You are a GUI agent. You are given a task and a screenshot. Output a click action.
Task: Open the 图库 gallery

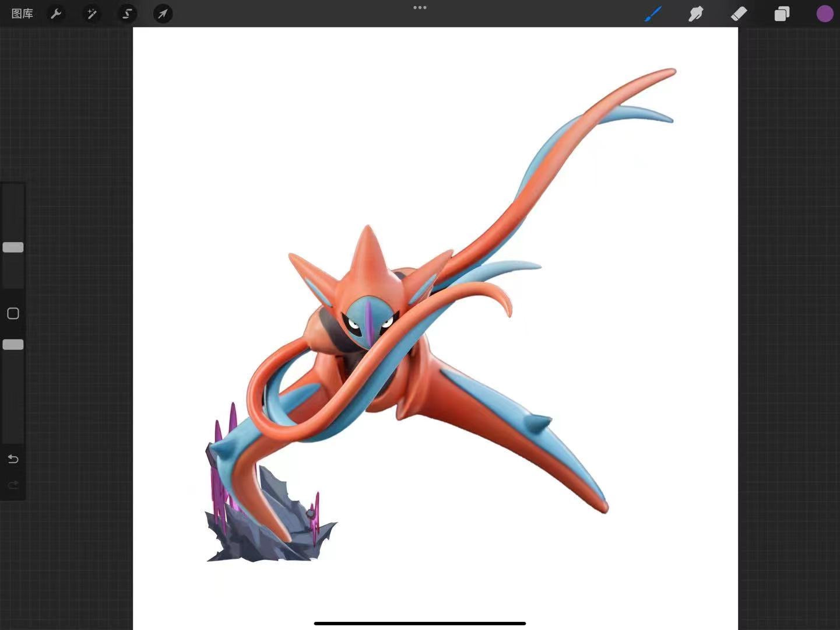pos(22,13)
